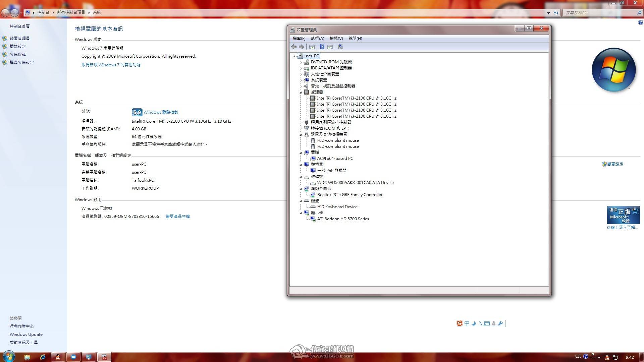Collapse the 顯示卡 node

tap(301, 213)
